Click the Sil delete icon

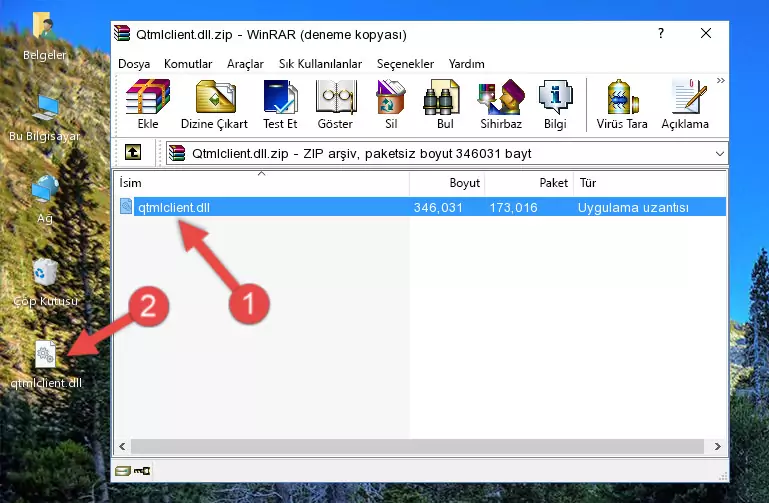pyautogui.click(x=391, y=104)
